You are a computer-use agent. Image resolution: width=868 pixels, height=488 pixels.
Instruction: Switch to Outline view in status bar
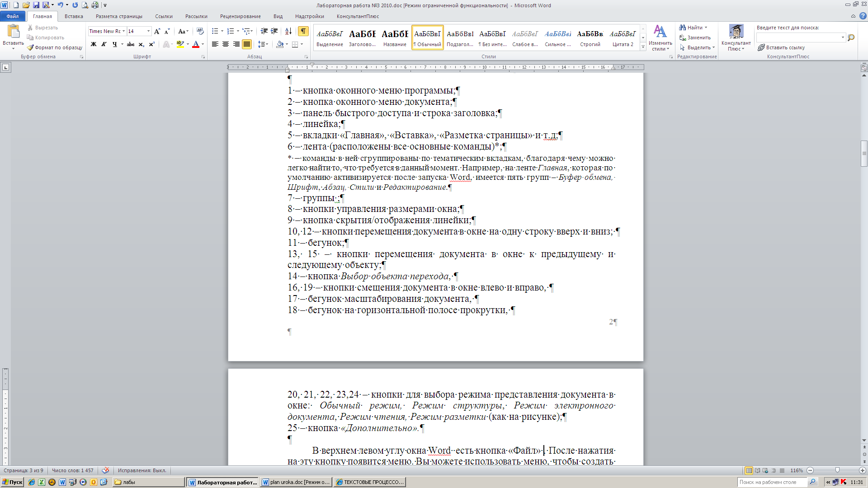coord(774,470)
